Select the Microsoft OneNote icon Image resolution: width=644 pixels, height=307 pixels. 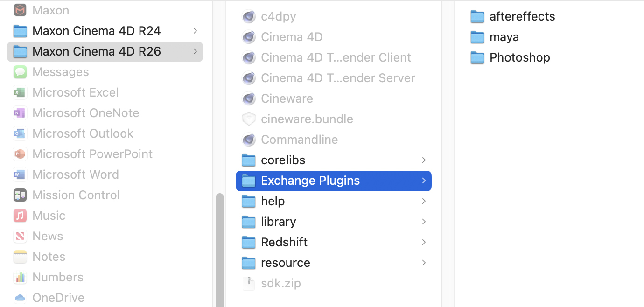pyautogui.click(x=20, y=113)
